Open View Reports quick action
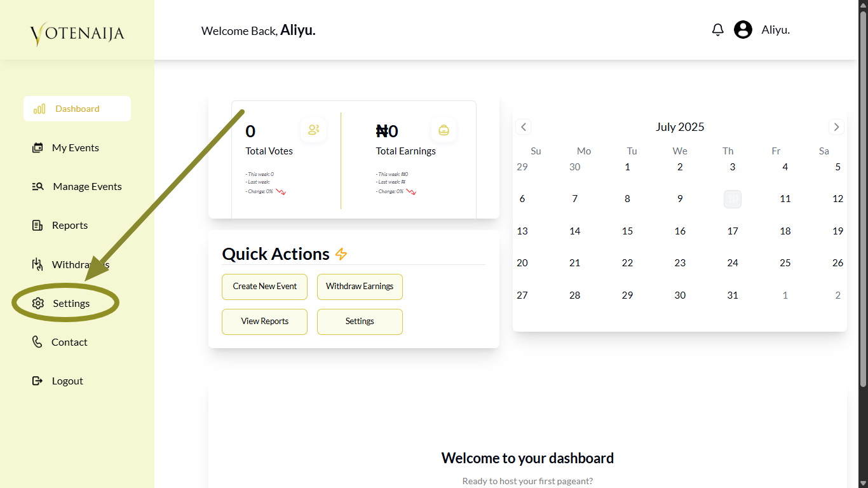Image resolution: width=868 pixels, height=488 pixels. coord(264,322)
